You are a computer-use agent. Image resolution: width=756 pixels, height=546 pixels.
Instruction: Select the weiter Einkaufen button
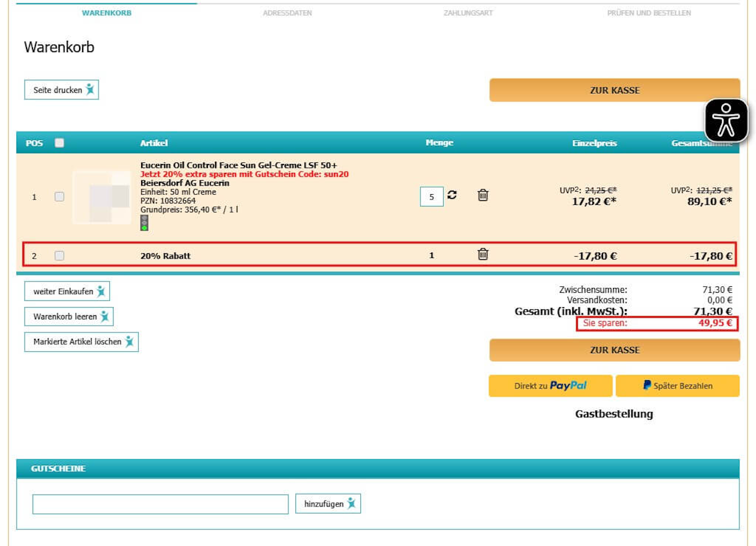(67, 292)
